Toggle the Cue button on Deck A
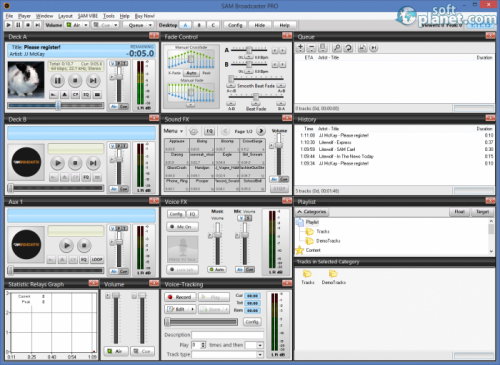Screen dimensions: 500x365 pos(124,107)
